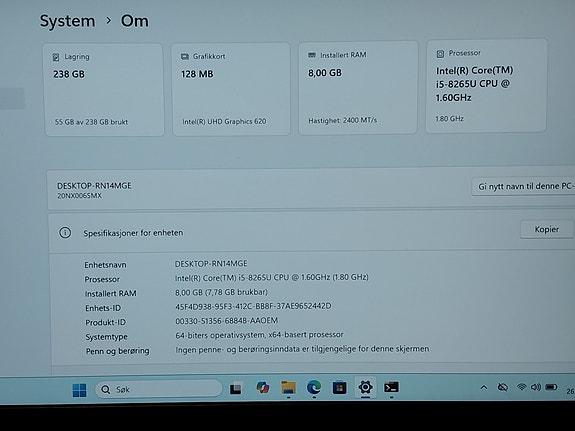Viewport: 575px width, 431px height.
Task: Open the Windows Start menu
Action: 80,390
